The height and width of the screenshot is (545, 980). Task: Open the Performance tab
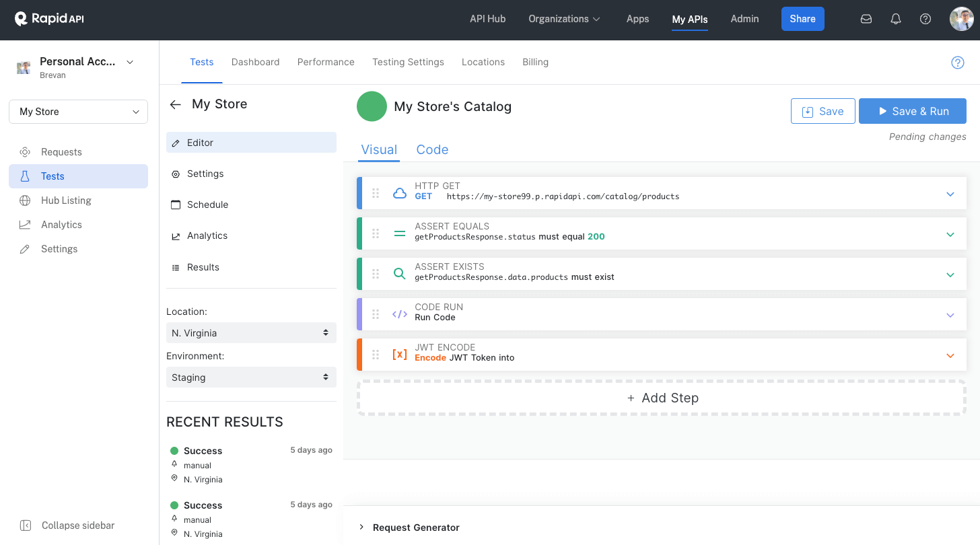[x=326, y=62]
